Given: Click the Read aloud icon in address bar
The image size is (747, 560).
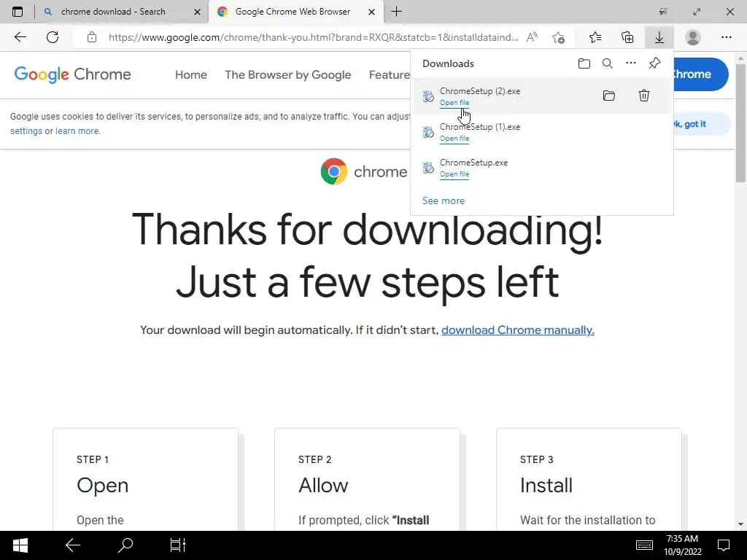Looking at the screenshot, I should point(532,37).
